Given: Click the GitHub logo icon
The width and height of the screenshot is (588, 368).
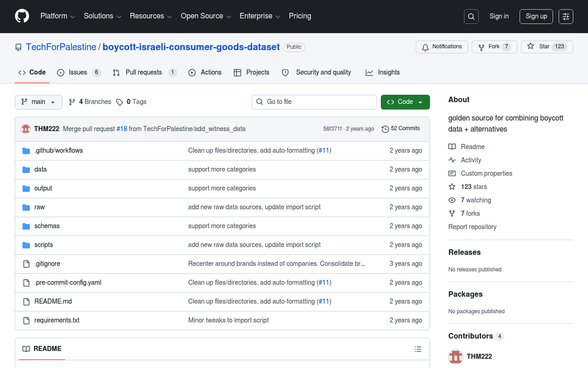Looking at the screenshot, I should point(22,16).
